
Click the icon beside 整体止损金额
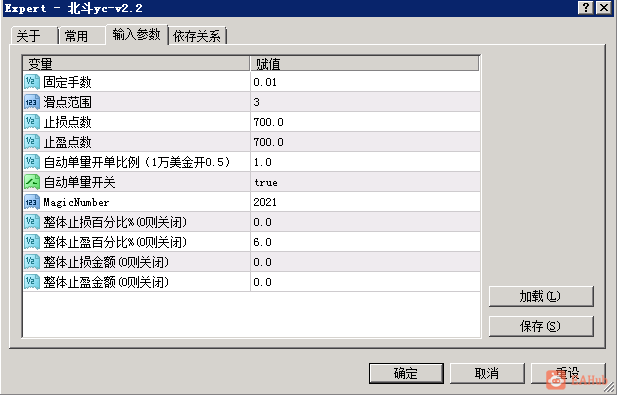32,262
